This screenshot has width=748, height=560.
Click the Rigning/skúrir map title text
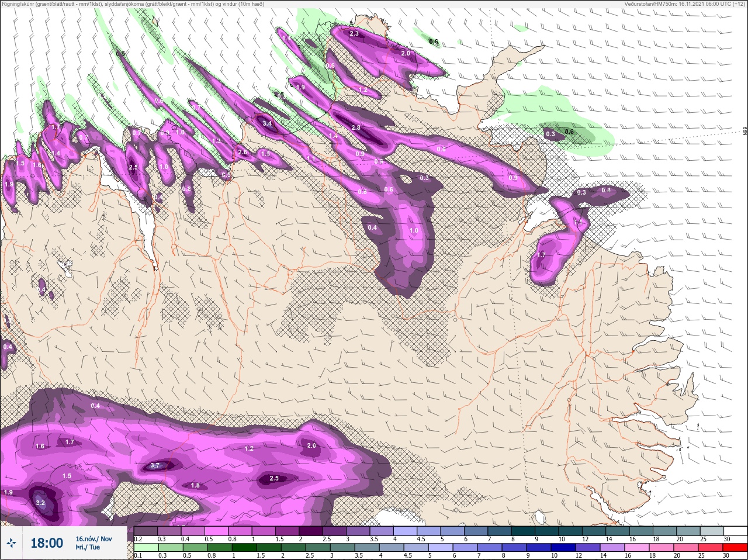[x=132, y=4]
